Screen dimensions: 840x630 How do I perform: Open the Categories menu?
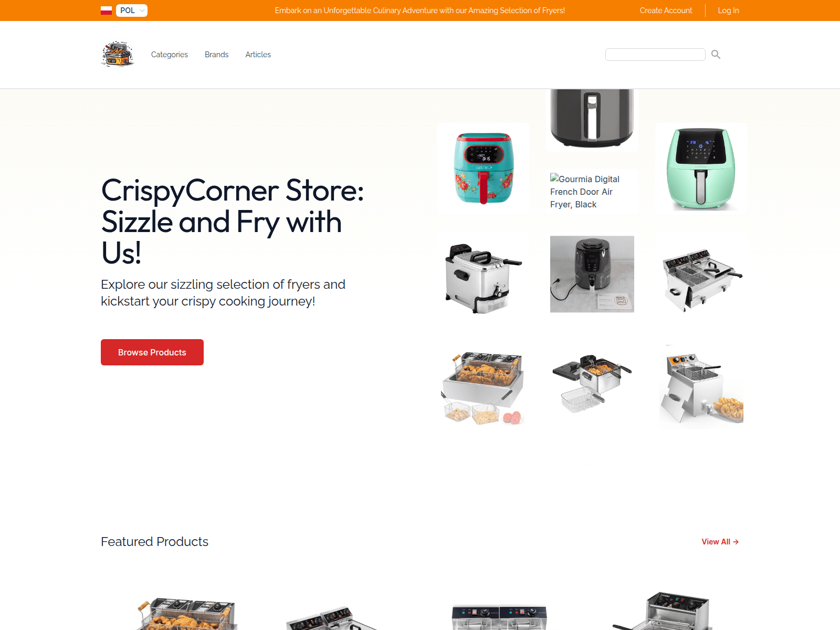pos(170,55)
